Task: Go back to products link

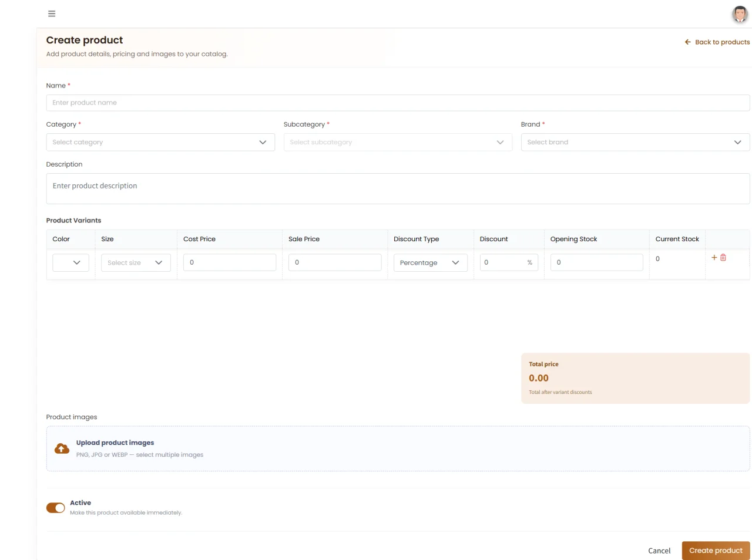Action: pyautogui.click(x=717, y=42)
